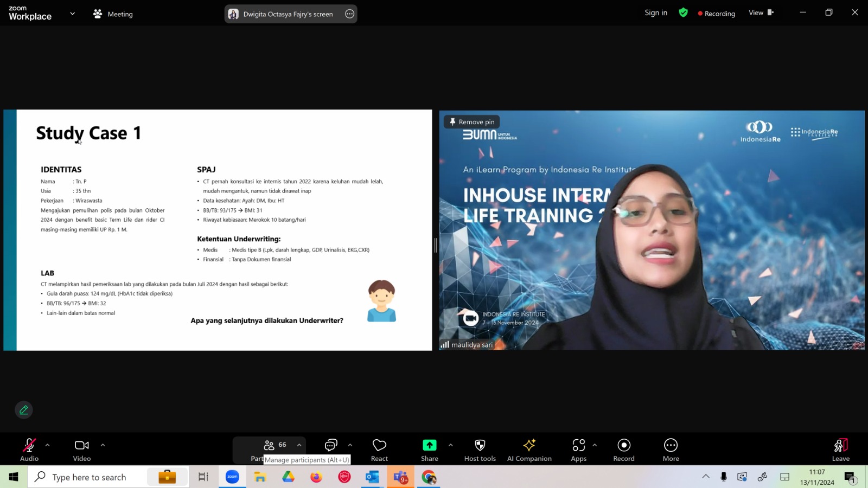This screenshot has height=488, width=868.
Task: Click the green Share screen icon
Action: click(430, 445)
